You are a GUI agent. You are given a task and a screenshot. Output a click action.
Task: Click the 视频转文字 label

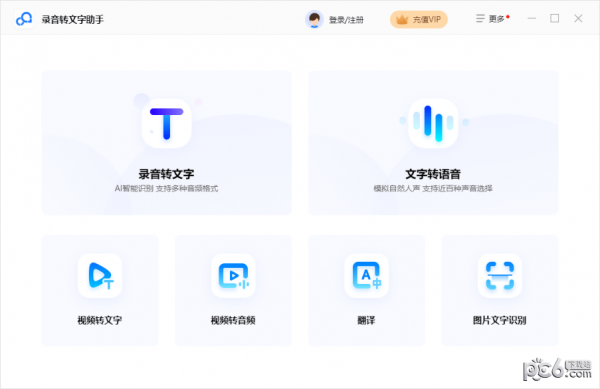point(99,320)
